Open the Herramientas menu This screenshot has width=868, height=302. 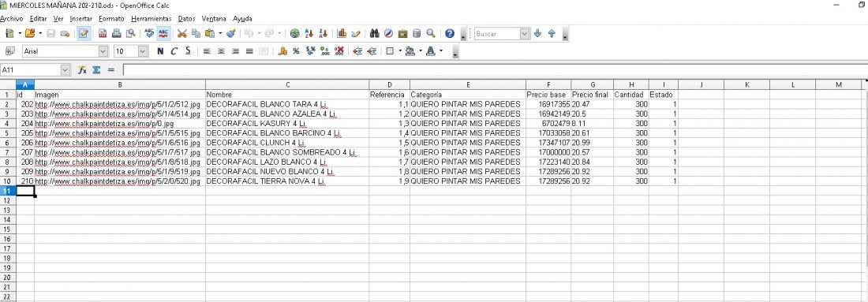click(152, 19)
